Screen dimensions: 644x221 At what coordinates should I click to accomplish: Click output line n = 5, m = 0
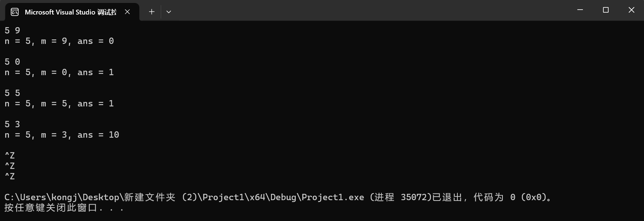pos(59,72)
